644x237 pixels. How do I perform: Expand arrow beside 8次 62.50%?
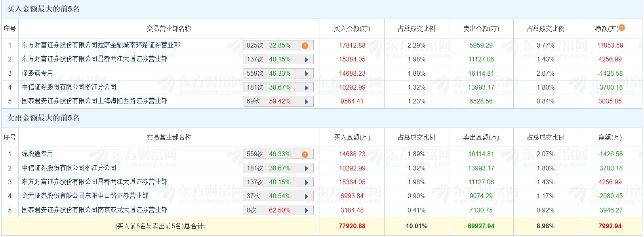pos(307,210)
